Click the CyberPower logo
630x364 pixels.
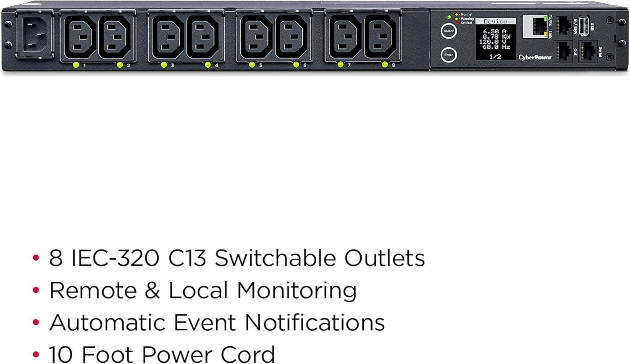click(535, 57)
